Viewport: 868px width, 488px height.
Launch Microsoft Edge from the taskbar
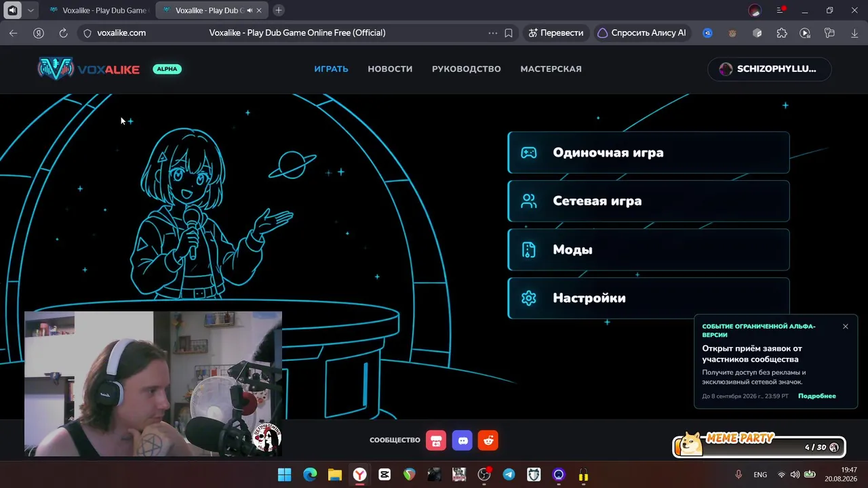click(x=310, y=474)
